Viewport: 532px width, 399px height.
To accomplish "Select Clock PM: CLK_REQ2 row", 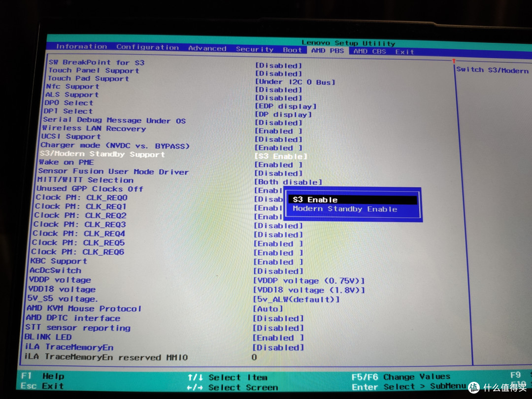I will click(x=80, y=215).
